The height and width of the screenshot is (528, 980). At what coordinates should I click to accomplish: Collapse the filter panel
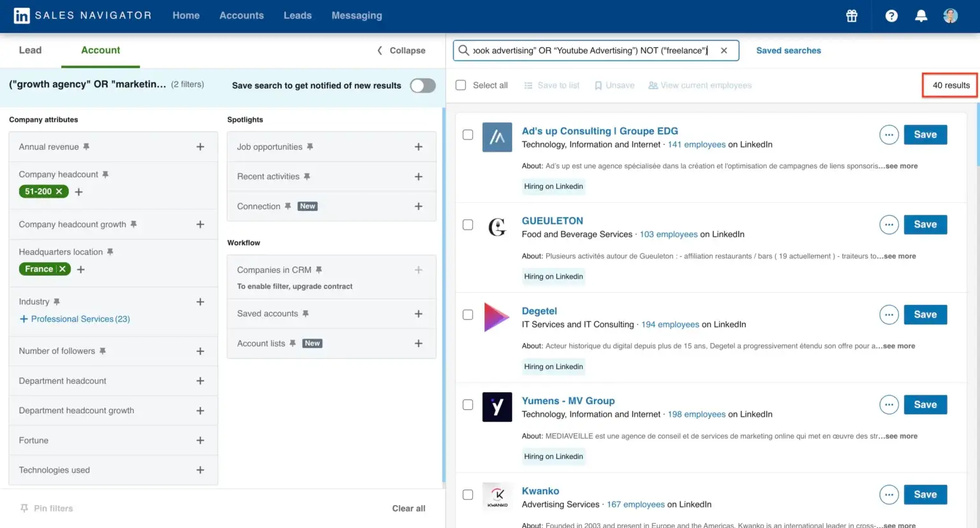[x=400, y=50]
